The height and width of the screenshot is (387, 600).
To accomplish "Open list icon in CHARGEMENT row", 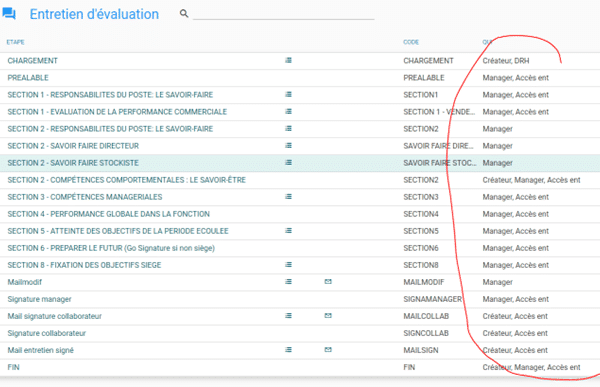I will [289, 60].
